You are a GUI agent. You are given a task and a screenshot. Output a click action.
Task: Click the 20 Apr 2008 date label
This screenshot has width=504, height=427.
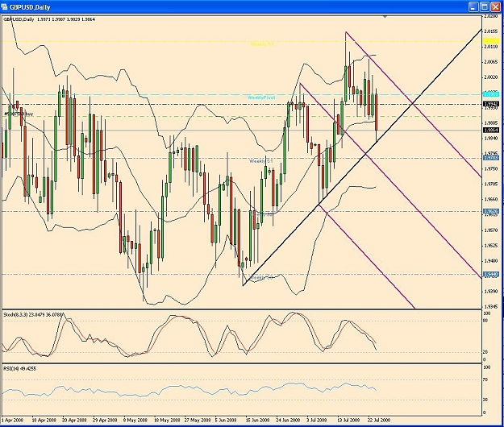click(74, 420)
